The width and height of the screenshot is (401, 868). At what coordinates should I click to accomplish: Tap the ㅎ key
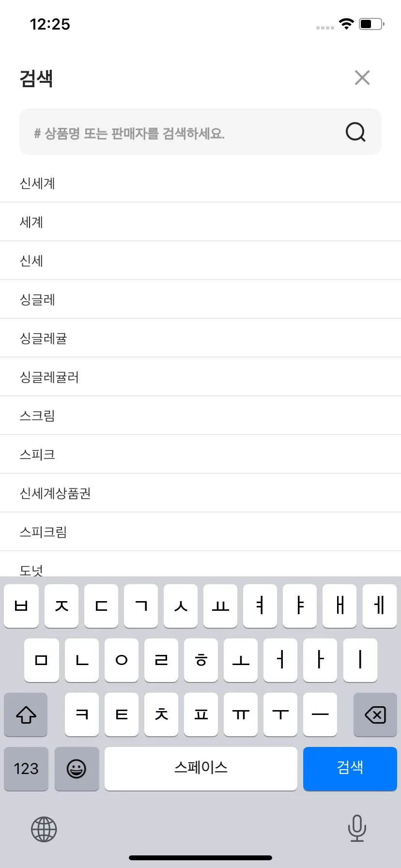tap(201, 660)
